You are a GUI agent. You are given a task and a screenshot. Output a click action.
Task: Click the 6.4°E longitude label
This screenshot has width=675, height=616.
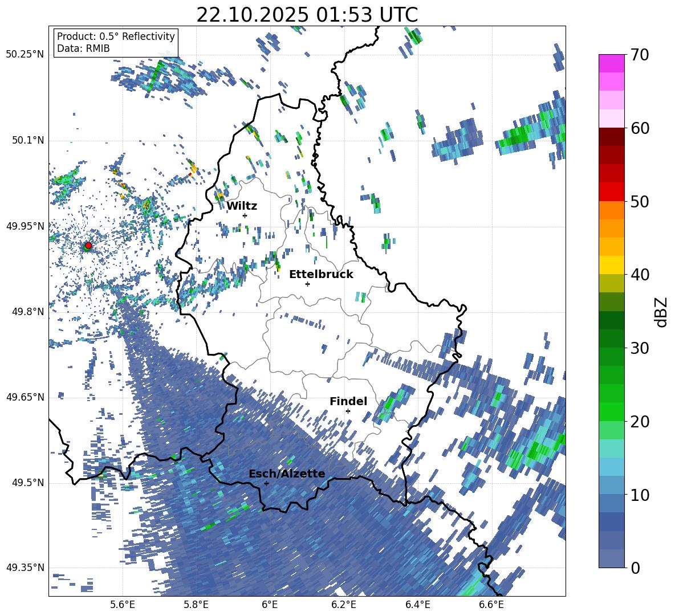coord(417,605)
